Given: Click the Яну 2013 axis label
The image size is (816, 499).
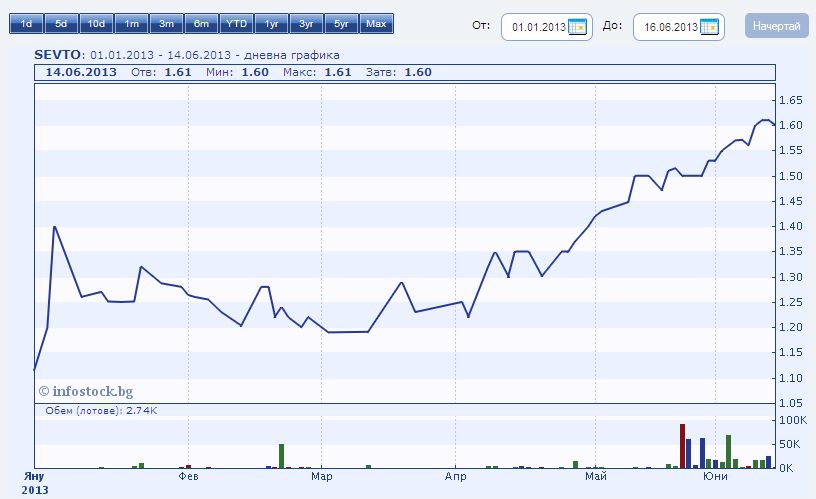Looking at the screenshot, I should (x=34, y=483).
